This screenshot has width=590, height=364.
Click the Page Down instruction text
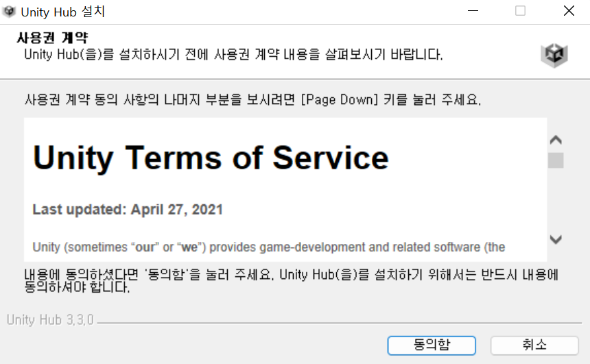coord(252,100)
